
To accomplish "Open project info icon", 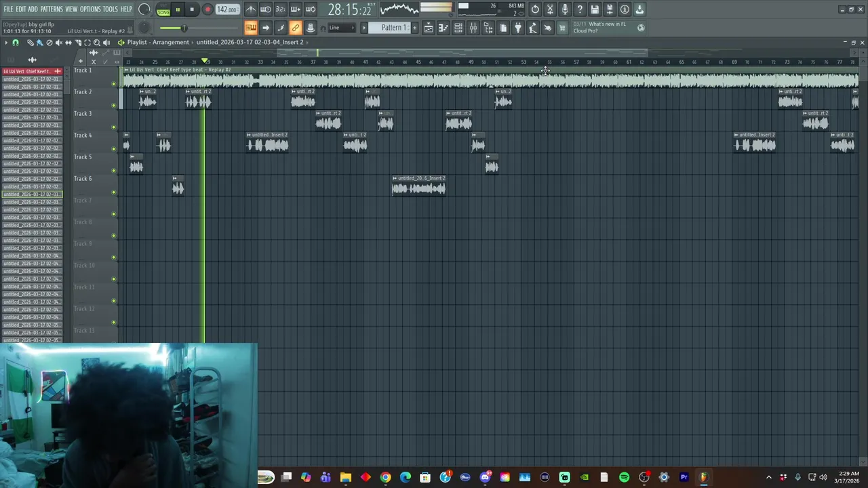I will (x=625, y=9).
